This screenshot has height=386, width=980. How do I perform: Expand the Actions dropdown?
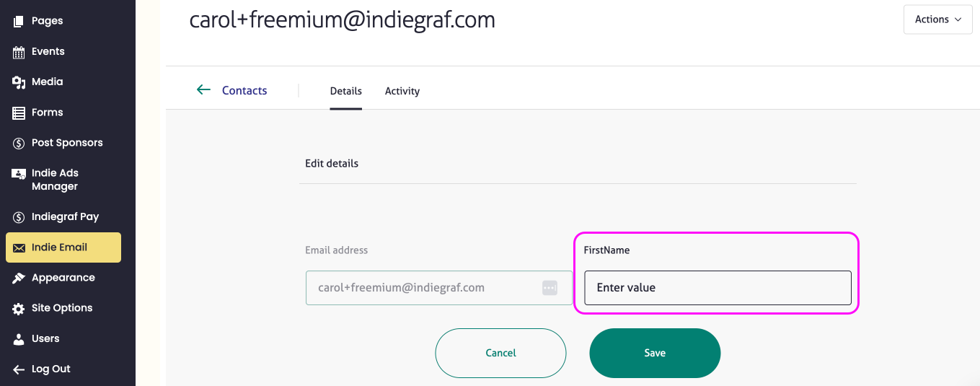click(x=937, y=19)
